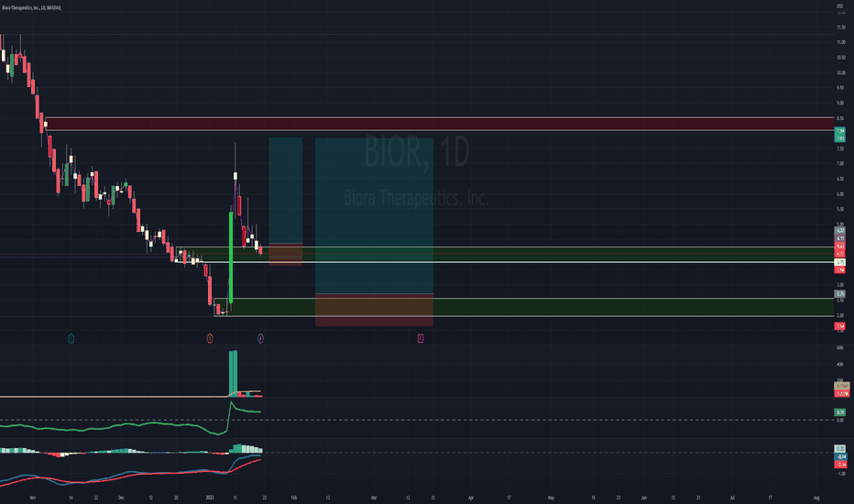Select the red resistance zone rectangle near 8.50

tap(440, 124)
